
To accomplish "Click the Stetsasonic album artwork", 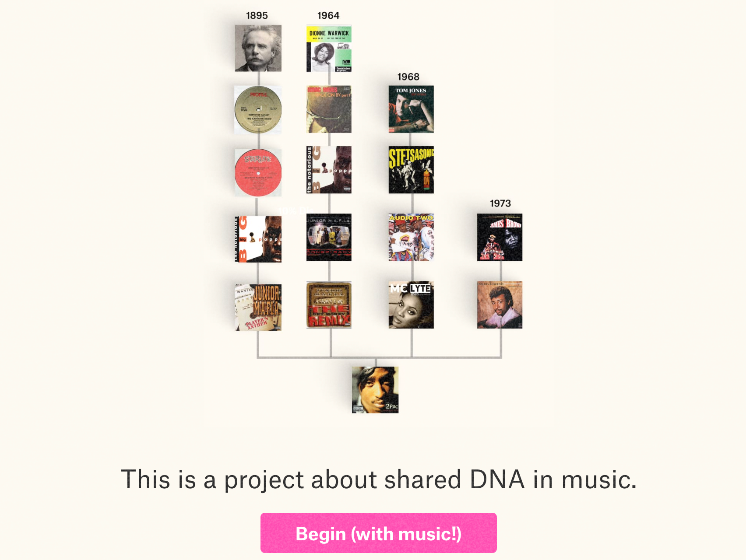I will [x=411, y=170].
